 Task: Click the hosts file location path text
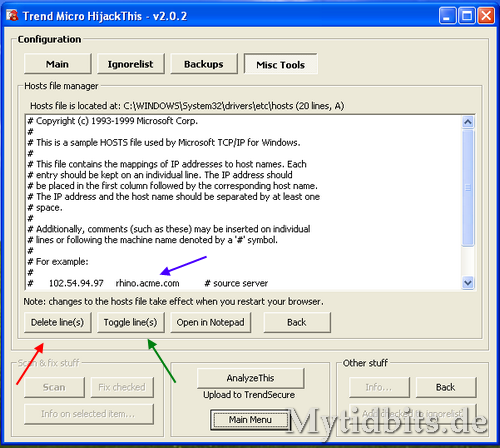click(x=187, y=106)
